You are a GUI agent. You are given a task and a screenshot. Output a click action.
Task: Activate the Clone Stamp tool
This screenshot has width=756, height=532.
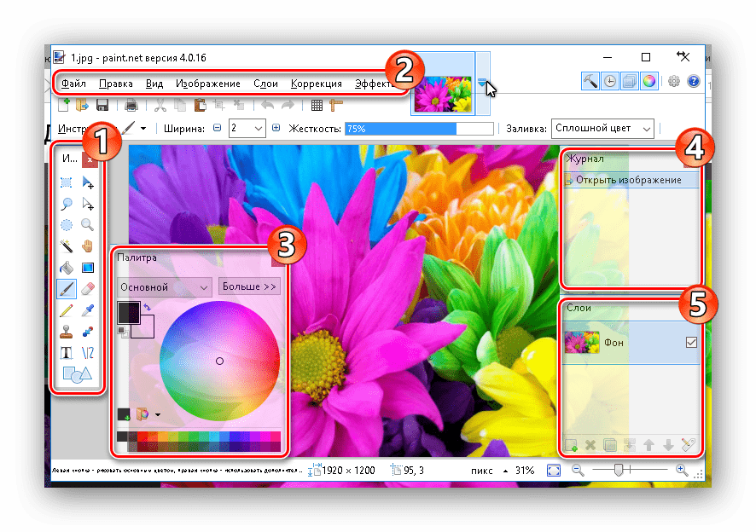pos(67,332)
